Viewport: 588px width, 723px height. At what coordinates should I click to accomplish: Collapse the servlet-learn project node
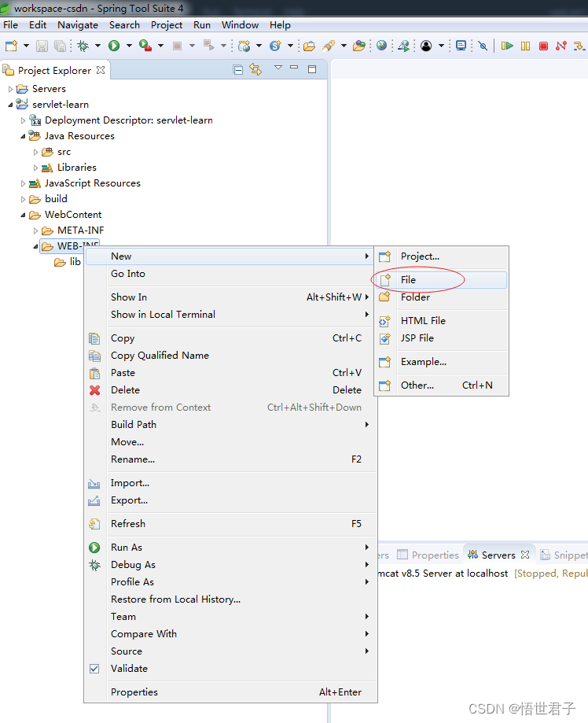click(x=10, y=105)
